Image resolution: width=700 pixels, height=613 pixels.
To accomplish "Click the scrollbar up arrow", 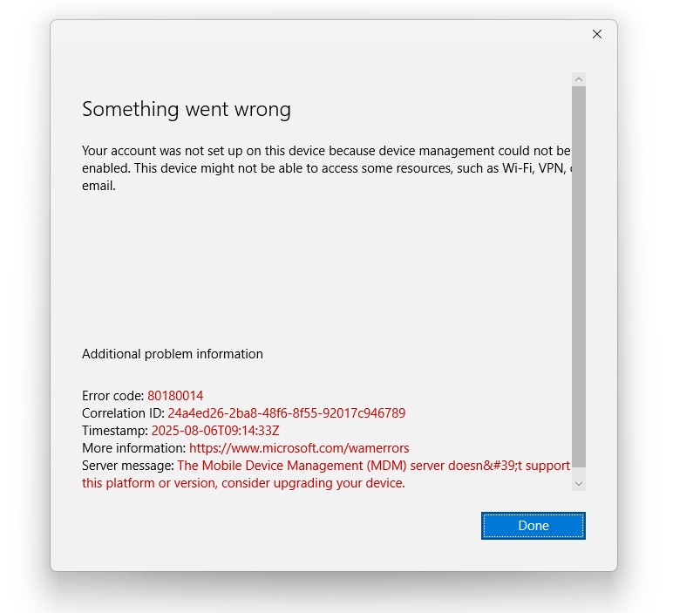I will click(579, 79).
